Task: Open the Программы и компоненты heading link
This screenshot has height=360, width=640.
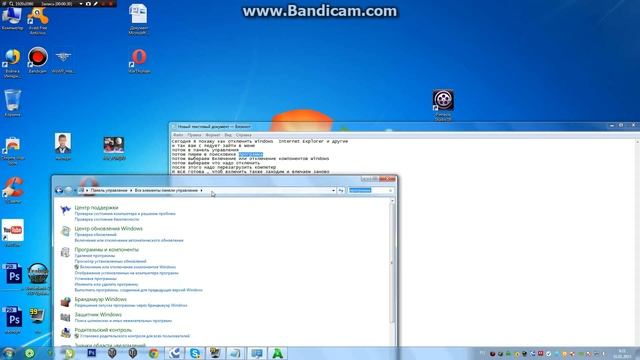Action: pyautogui.click(x=107, y=249)
